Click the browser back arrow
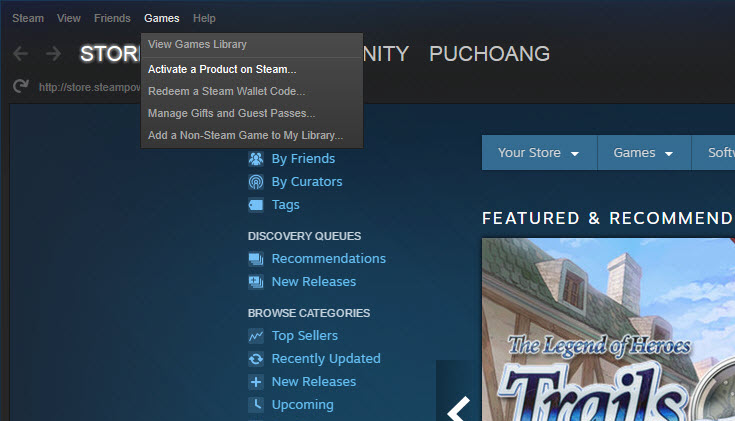 pyautogui.click(x=21, y=53)
